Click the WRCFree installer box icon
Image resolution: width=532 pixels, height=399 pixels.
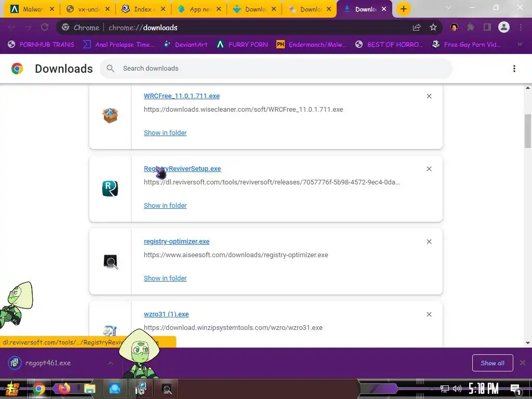pyautogui.click(x=110, y=116)
